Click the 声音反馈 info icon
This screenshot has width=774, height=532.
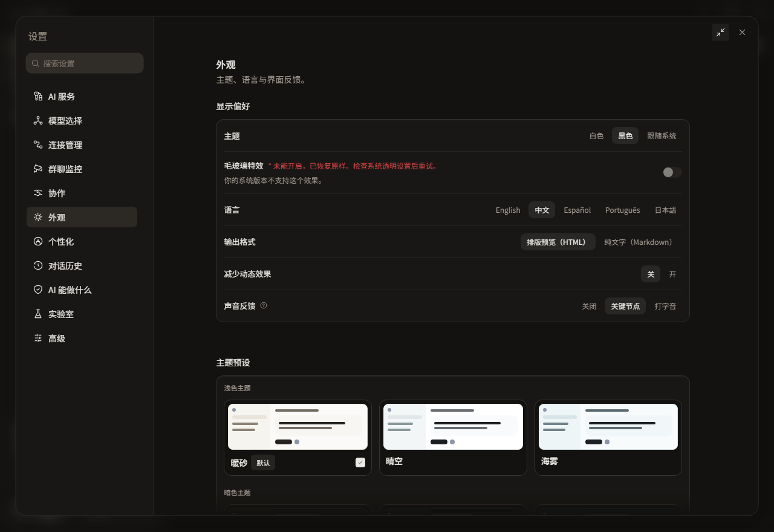[x=264, y=306]
